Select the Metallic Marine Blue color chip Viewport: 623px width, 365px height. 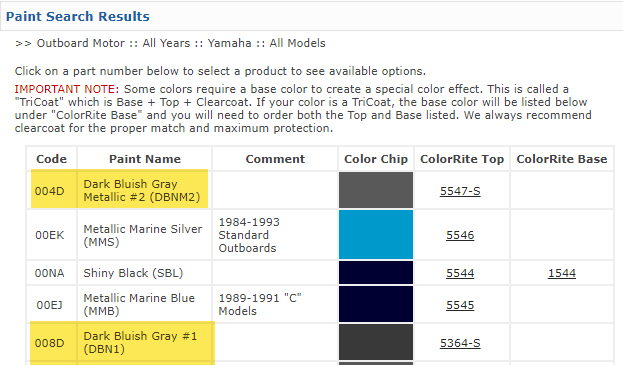coord(376,304)
